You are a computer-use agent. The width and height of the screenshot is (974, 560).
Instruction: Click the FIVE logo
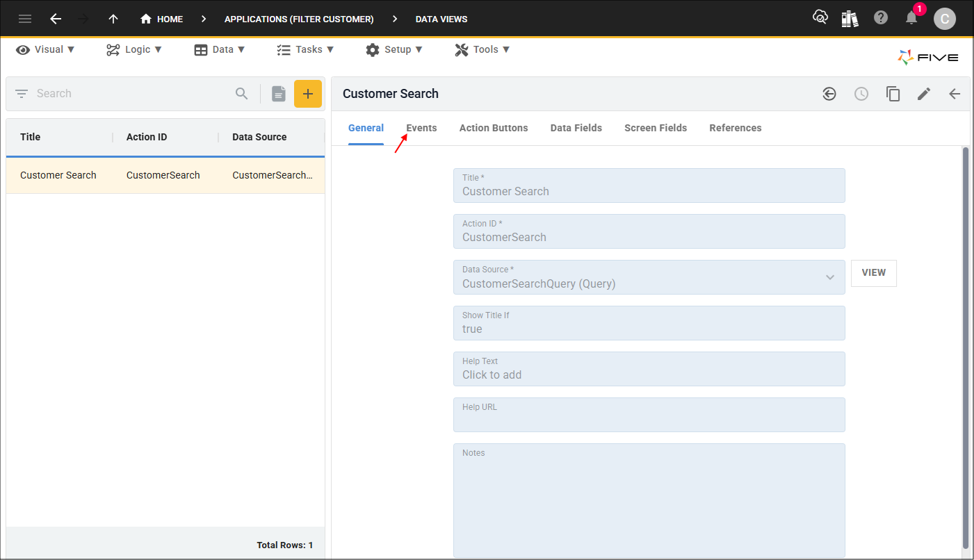pos(927,58)
